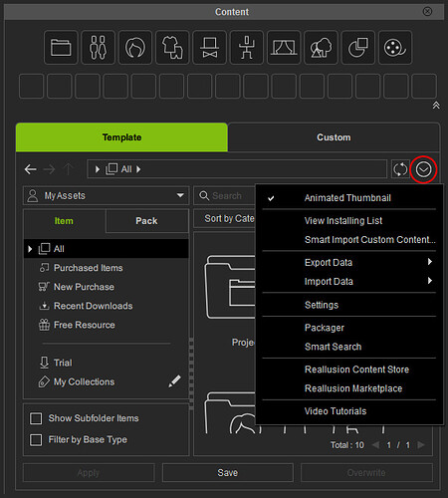Enable Show Subfolder Items checkbox

pos(36,418)
